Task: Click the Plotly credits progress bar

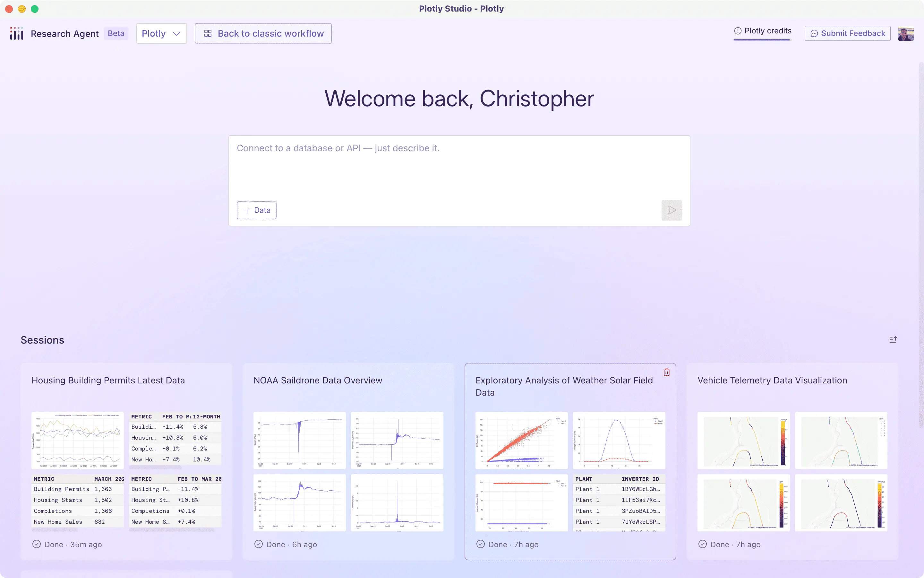Action: click(763, 39)
